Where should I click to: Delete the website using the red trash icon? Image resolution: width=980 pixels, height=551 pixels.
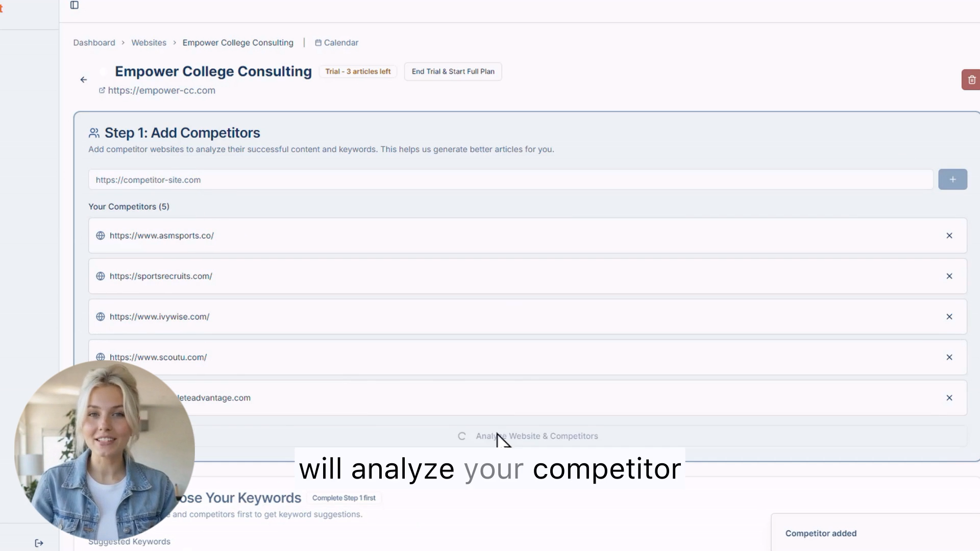(x=971, y=80)
